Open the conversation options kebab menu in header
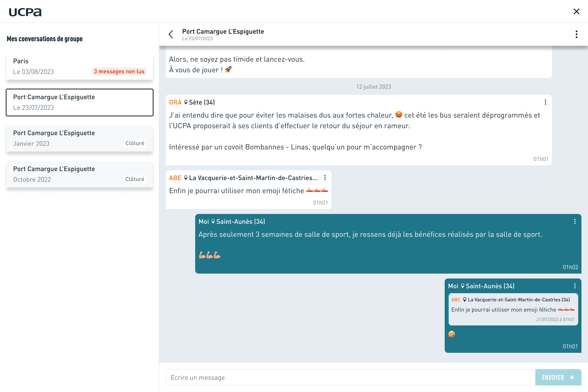The height and width of the screenshot is (392, 588). [577, 34]
